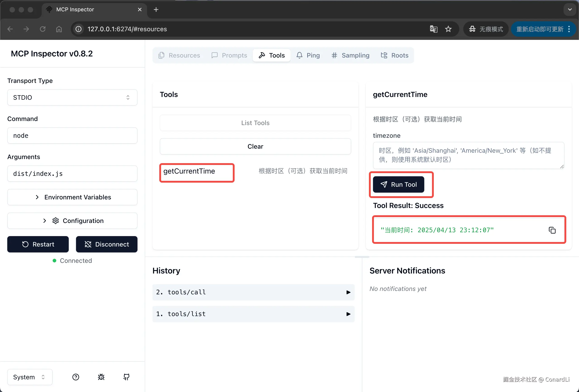The width and height of the screenshot is (579, 392).
Task: Click the translate page icon in address bar
Action: [434, 29]
